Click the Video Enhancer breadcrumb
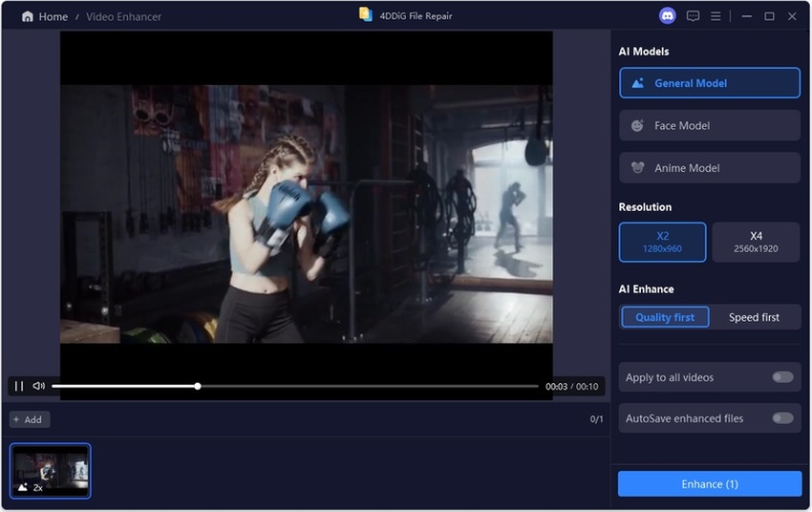This screenshot has height=512, width=812. click(123, 16)
